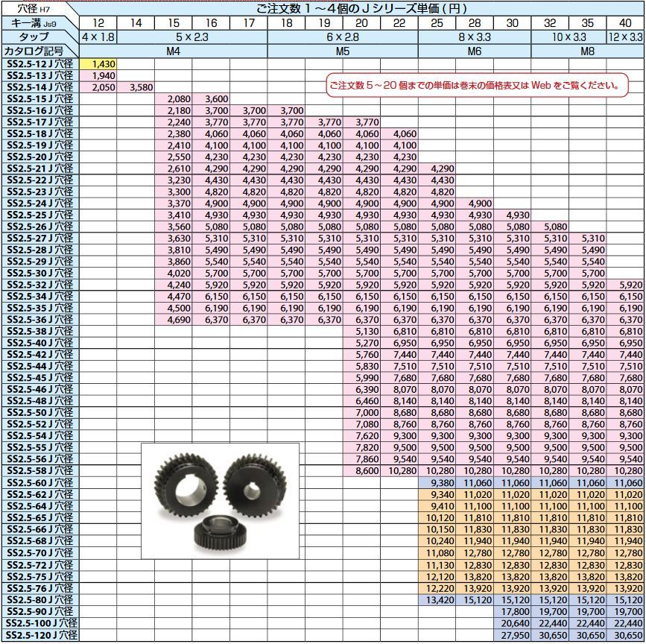Click the row label 'SS2.5-120 J 穴径'
The height and width of the screenshot is (644, 646).
click(40, 635)
